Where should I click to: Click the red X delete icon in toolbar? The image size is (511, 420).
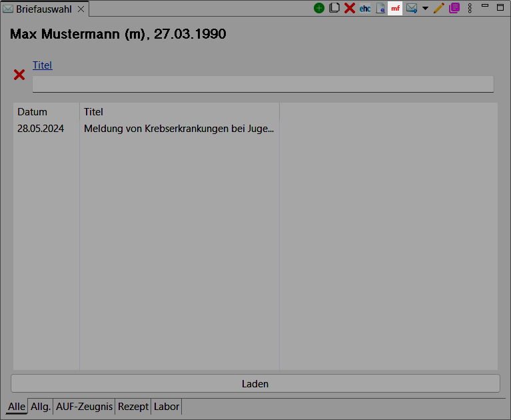[350, 9]
